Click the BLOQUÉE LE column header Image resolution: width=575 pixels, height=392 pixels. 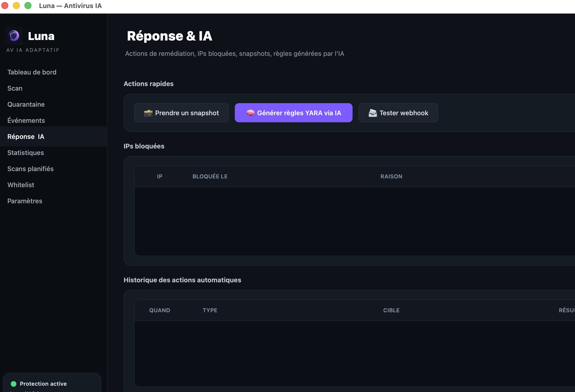(210, 177)
